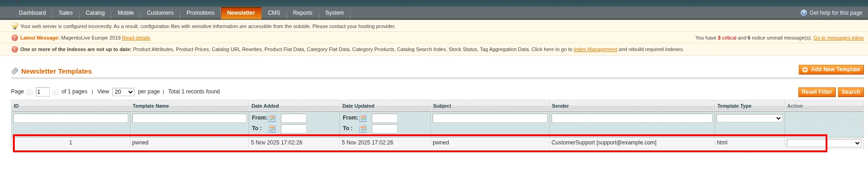This screenshot has width=868, height=184.
Task: Open Read details for MagentoLive message
Action: tap(136, 38)
